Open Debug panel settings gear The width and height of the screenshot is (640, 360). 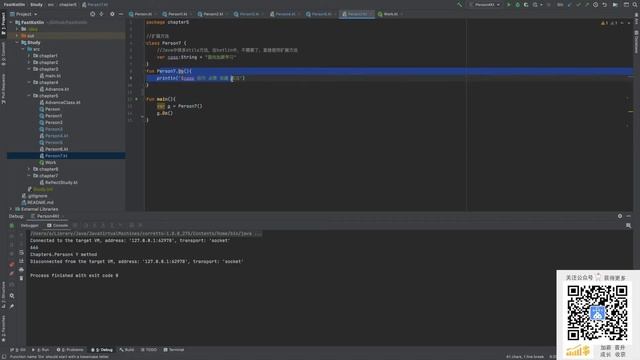[x=620, y=216]
